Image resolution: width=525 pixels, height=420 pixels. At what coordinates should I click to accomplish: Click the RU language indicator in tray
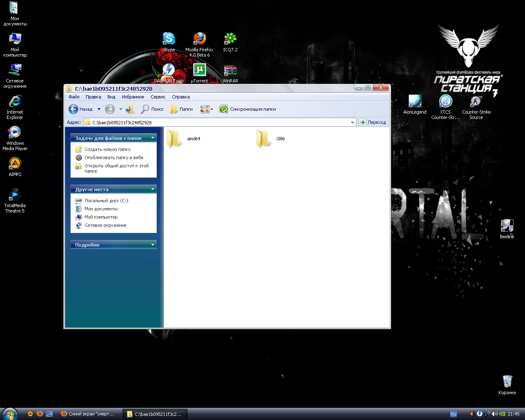coord(453,414)
